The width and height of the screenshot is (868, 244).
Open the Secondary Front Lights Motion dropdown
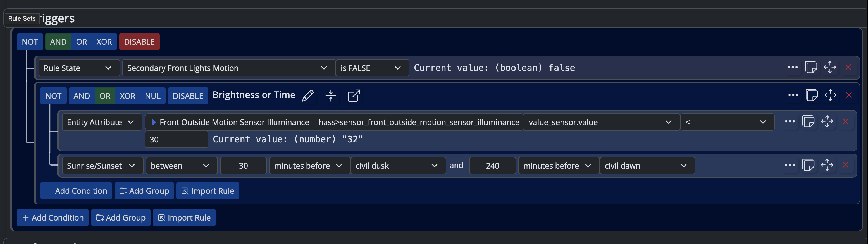pyautogui.click(x=228, y=68)
